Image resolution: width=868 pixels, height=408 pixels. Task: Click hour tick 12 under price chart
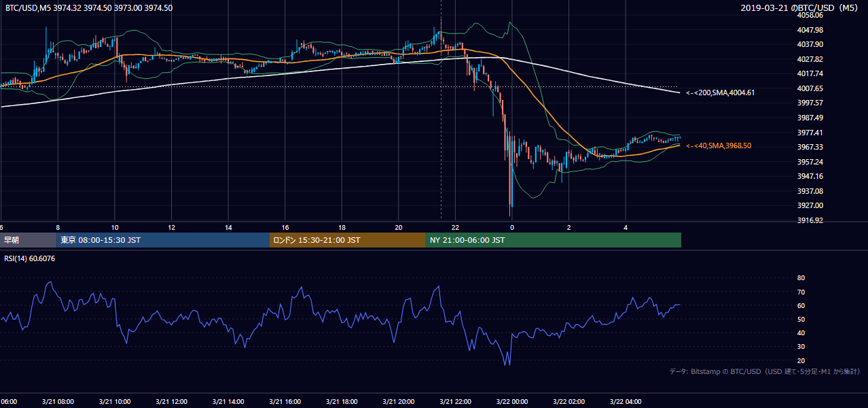click(171, 227)
